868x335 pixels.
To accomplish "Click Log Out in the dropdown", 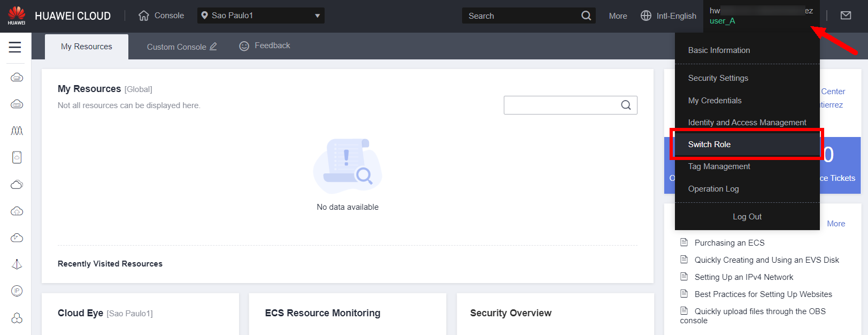I will 747,217.
